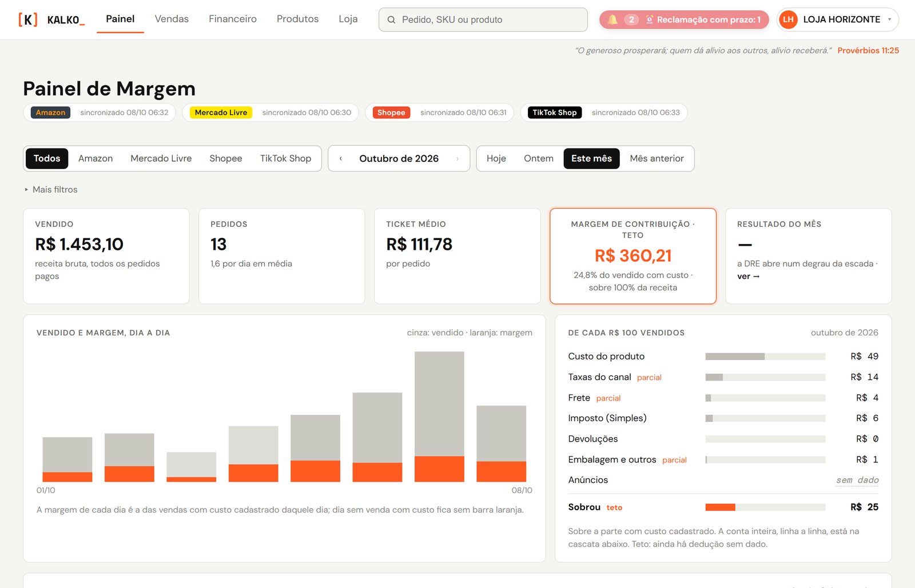Switch period to Hoje
The width and height of the screenshot is (915, 588).
point(496,158)
